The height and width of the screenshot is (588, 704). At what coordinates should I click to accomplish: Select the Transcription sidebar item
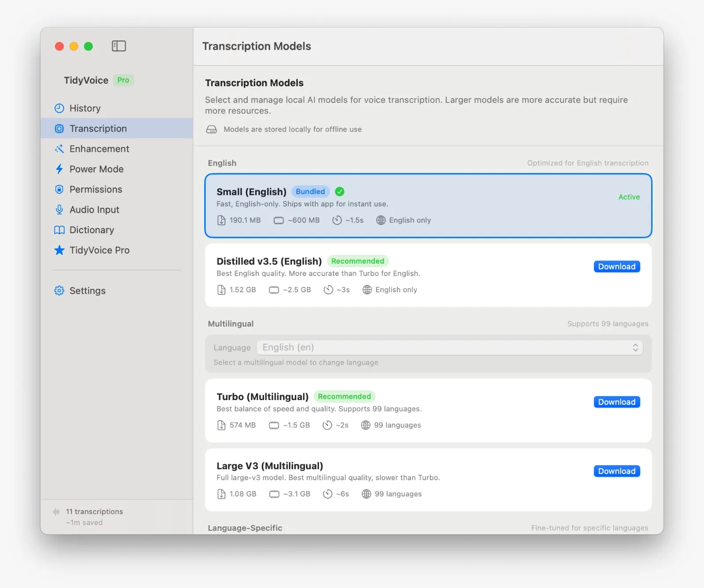[117, 129]
